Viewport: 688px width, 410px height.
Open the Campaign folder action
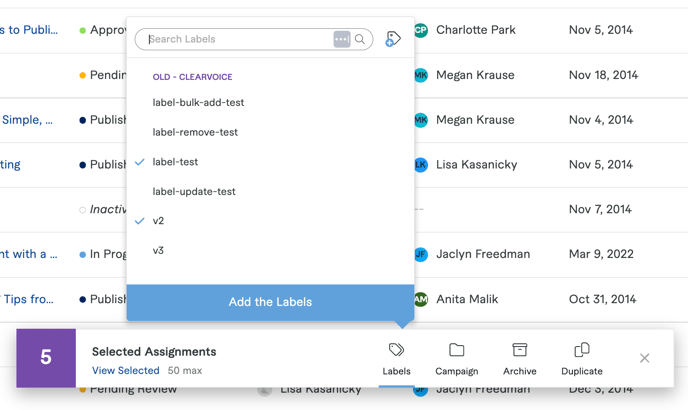click(456, 358)
